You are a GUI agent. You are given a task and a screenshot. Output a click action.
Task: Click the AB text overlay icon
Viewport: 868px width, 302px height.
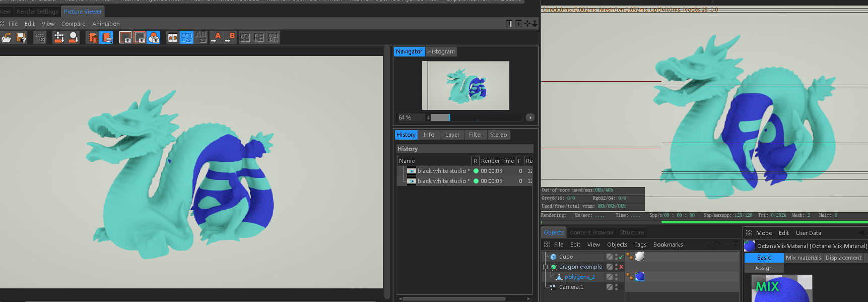pyautogui.click(x=274, y=38)
